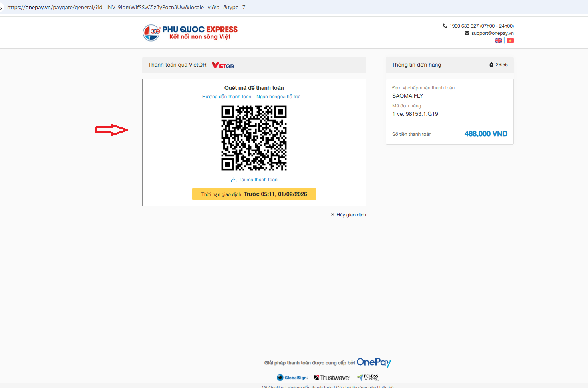Click the envelope icon beside the support email
The height and width of the screenshot is (388, 588).
(467, 33)
